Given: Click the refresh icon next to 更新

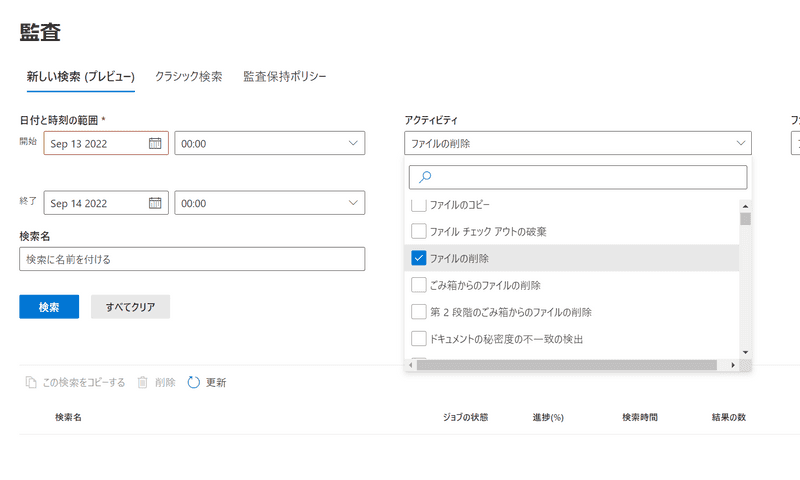Looking at the screenshot, I should [x=194, y=382].
